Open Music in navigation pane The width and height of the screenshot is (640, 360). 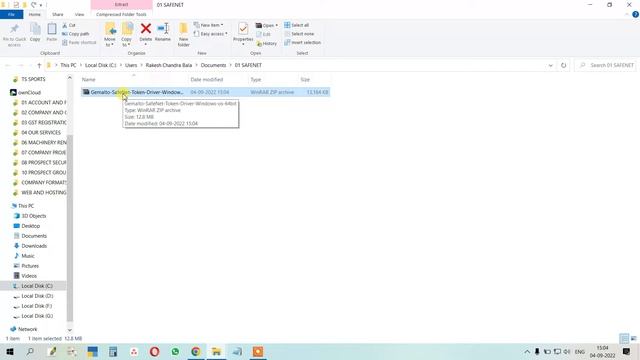pos(28,256)
